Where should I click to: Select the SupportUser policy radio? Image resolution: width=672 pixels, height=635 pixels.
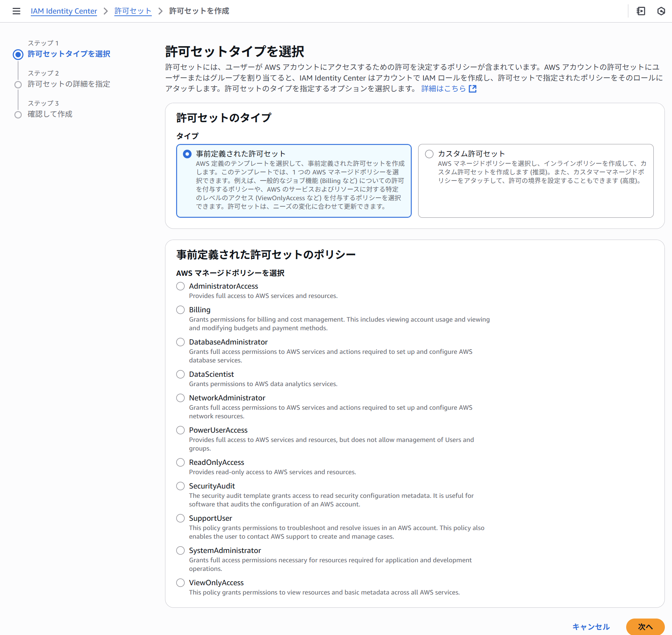coord(180,518)
